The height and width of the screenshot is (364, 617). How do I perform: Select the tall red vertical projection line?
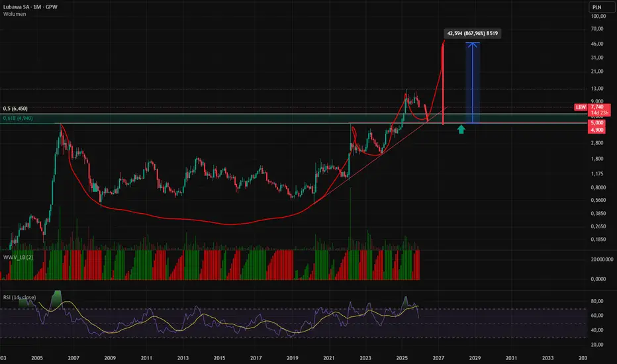pos(443,83)
